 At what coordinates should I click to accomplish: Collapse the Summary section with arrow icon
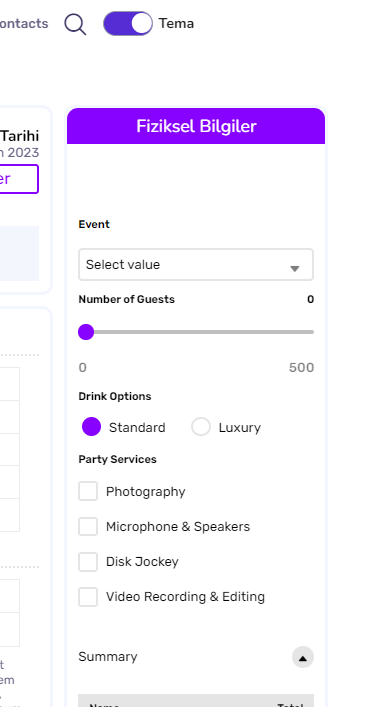pos(303,657)
